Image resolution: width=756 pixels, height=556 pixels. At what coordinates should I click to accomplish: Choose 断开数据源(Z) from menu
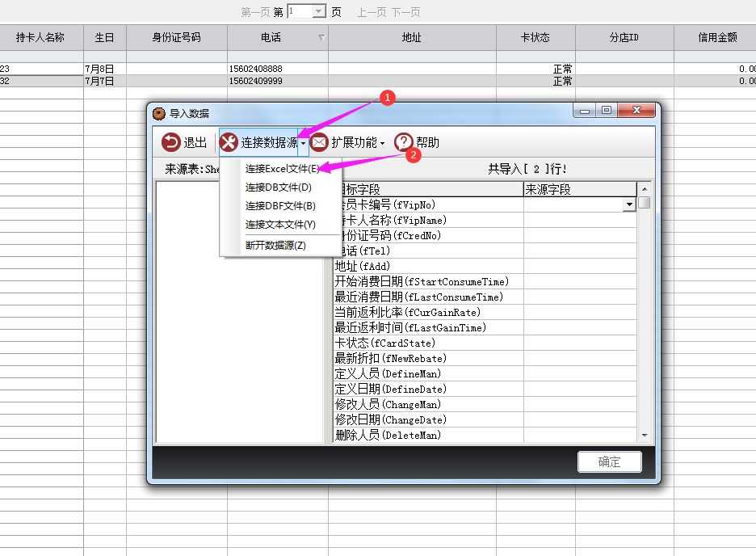[275, 246]
